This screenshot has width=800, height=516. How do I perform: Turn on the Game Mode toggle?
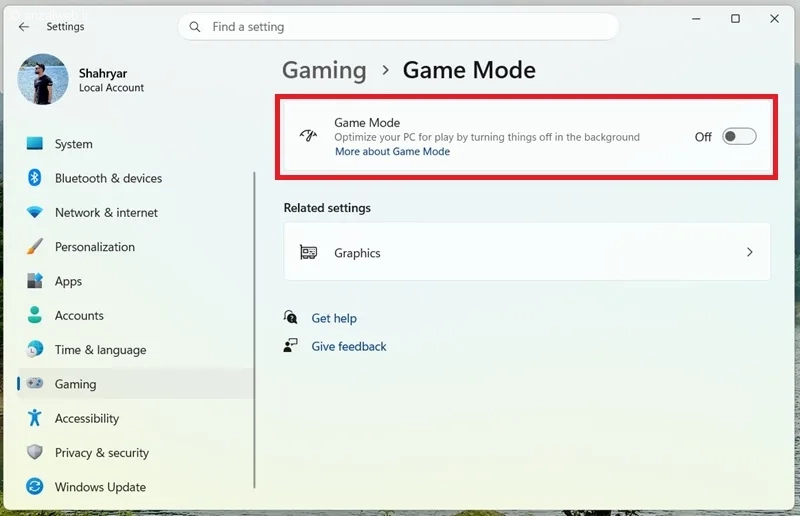tap(739, 136)
